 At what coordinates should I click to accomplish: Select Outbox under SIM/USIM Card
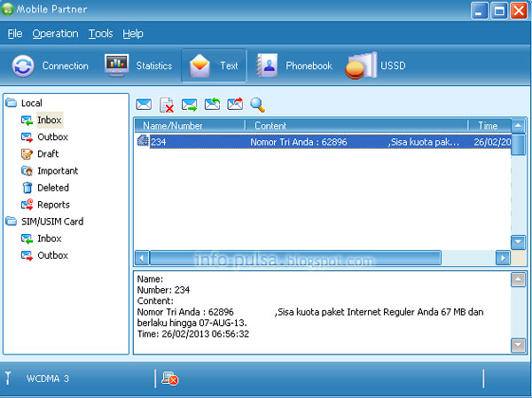52,255
